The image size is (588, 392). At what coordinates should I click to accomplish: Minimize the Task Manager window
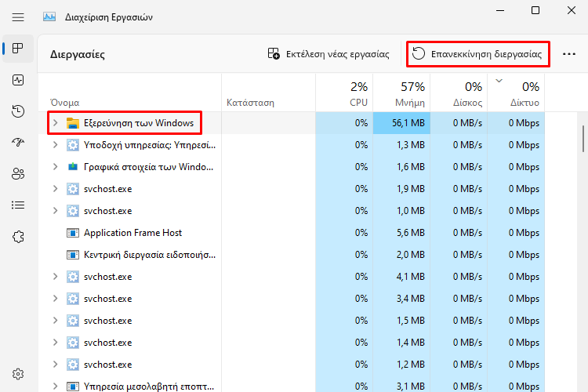pyautogui.click(x=500, y=10)
